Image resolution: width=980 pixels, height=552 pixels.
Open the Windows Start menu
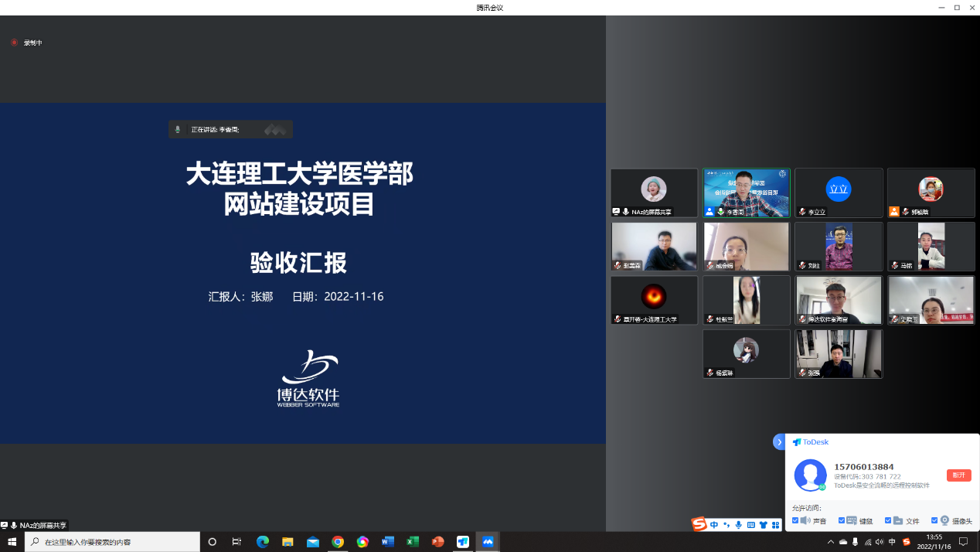(12, 542)
